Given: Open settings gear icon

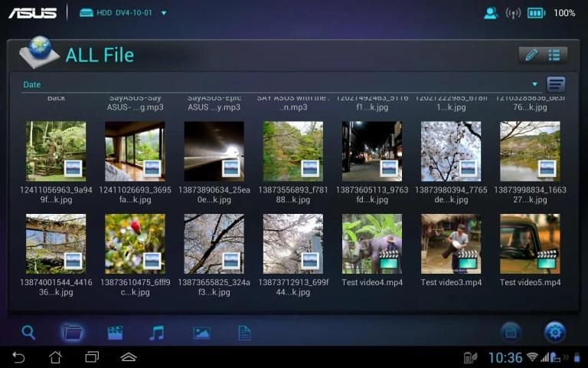Looking at the screenshot, I should pos(555,332).
